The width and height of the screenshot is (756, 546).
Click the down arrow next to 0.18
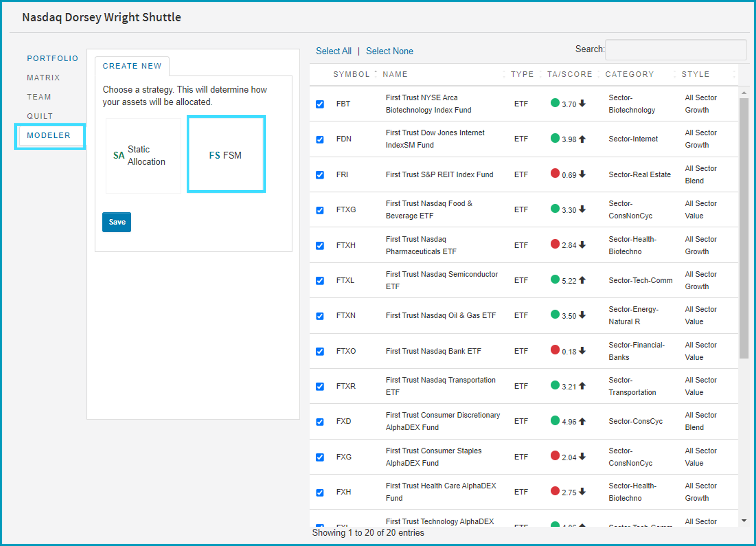tap(582, 350)
